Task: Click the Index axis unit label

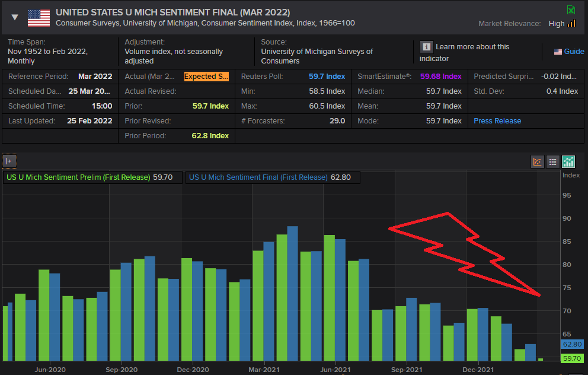Action: pyautogui.click(x=571, y=175)
